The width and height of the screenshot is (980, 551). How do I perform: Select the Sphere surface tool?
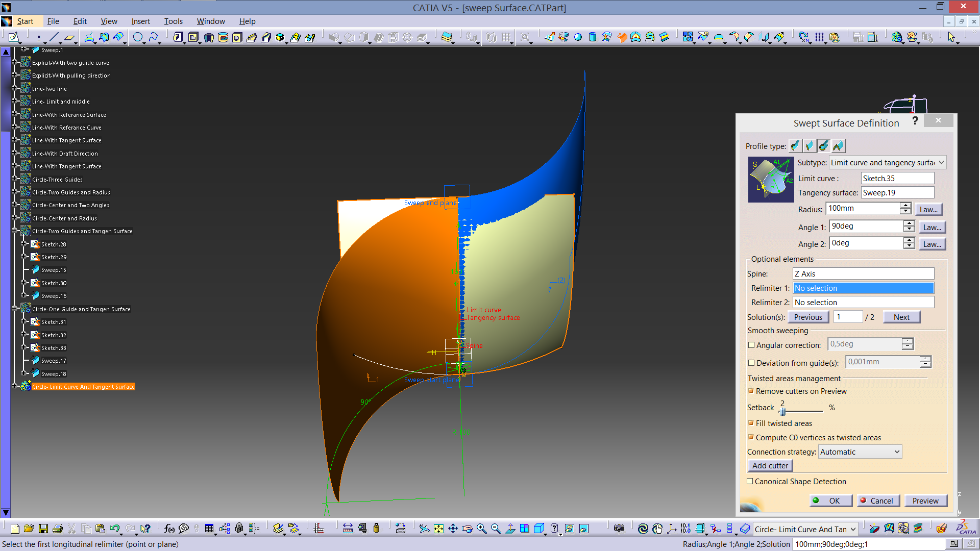pos(578,37)
